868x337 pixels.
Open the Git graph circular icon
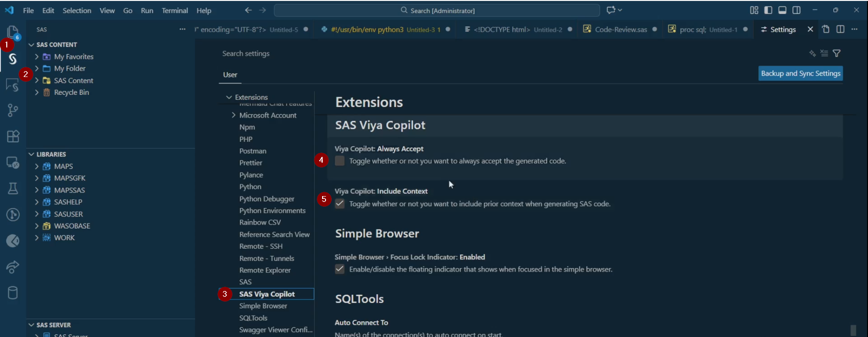click(x=13, y=214)
